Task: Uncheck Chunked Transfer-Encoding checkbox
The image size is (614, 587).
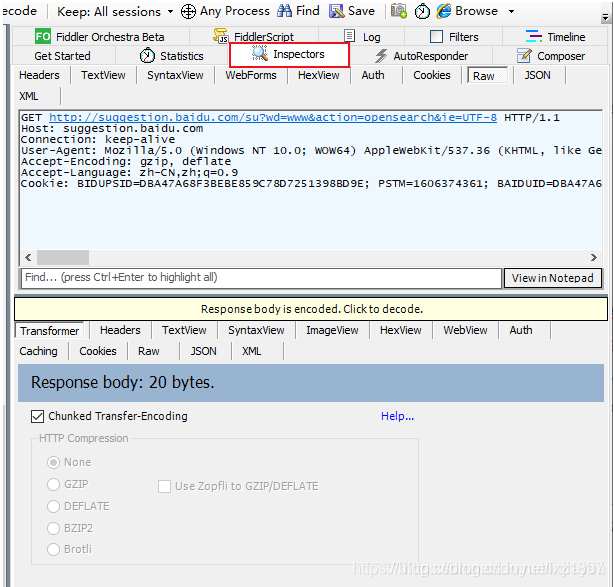Action: [x=37, y=416]
